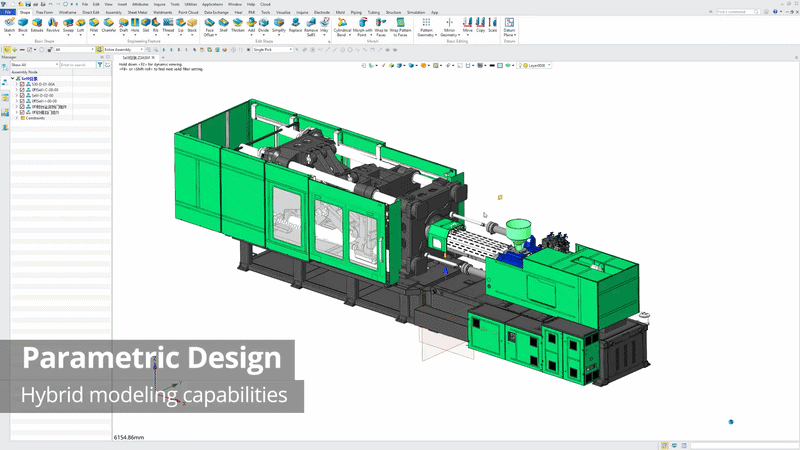Select the Sketch tool
Viewport: 800px width, 450px height.
click(9, 24)
